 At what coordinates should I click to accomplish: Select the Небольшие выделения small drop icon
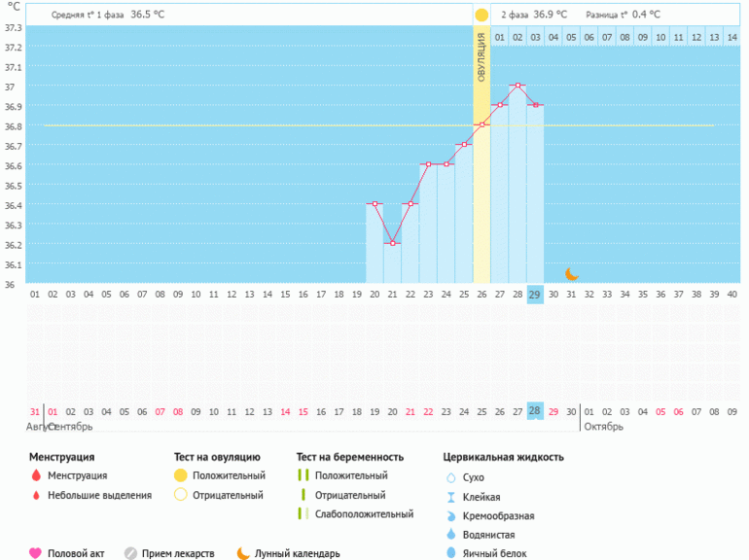click(36, 495)
